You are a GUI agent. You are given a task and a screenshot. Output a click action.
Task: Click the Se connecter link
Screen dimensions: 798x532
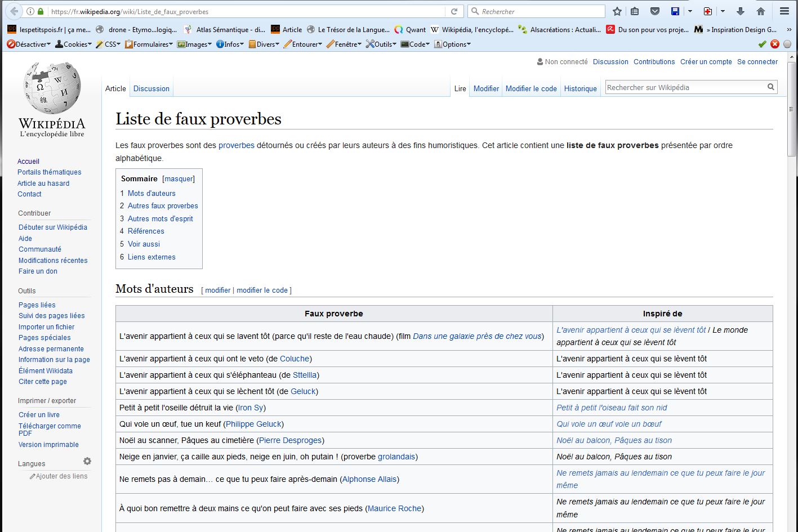[x=757, y=62]
